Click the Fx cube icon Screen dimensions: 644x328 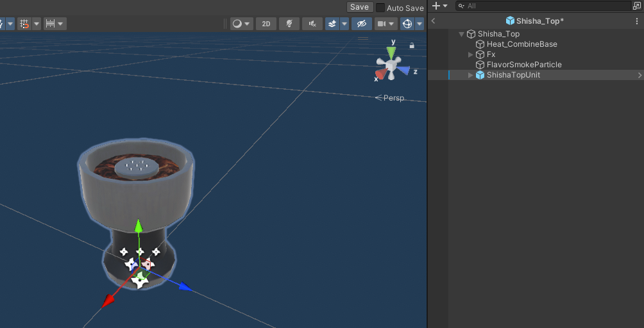tap(480, 54)
